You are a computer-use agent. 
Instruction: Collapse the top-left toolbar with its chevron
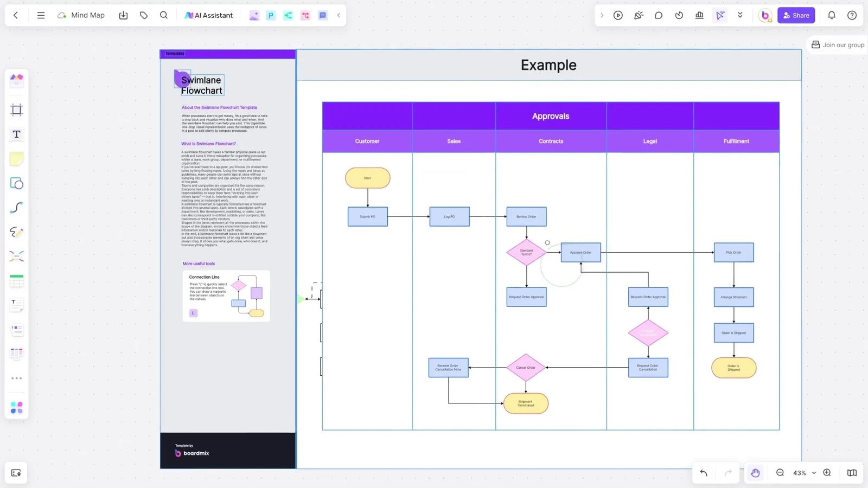(x=339, y=15)
